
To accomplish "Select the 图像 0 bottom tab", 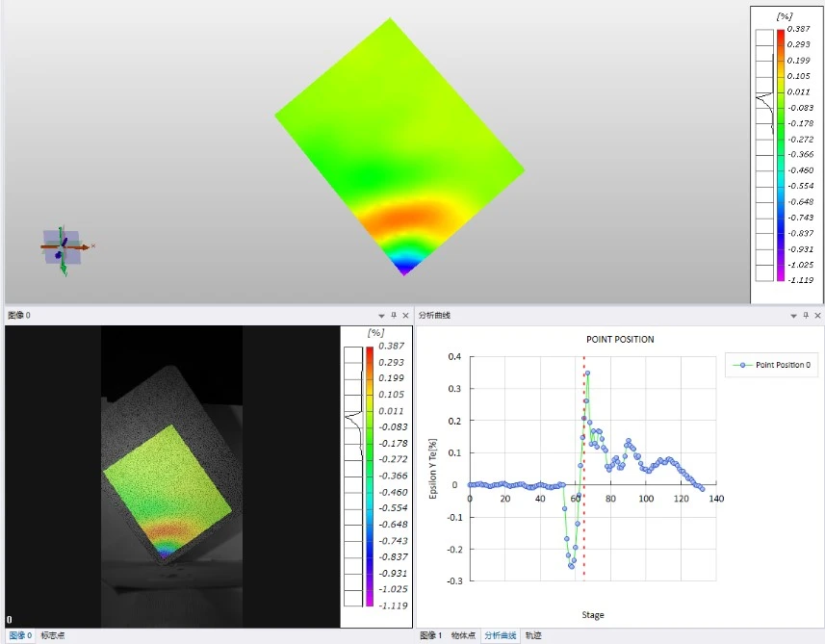I will pos(19,636).
